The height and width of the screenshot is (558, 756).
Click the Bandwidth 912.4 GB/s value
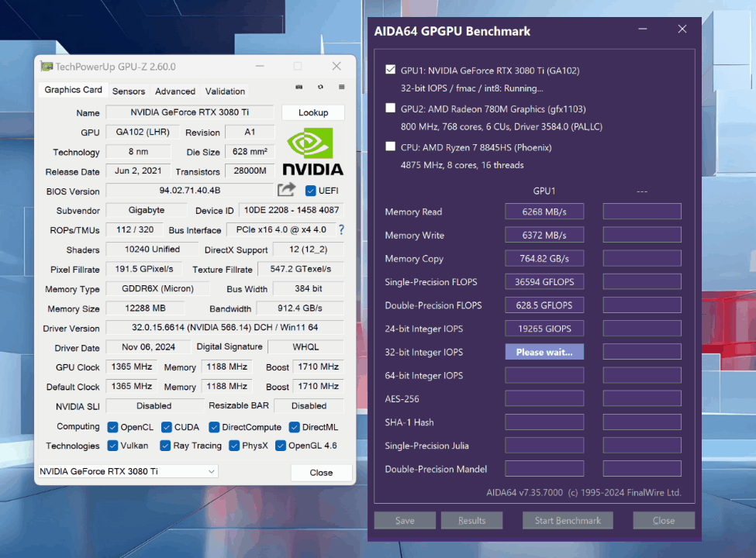[x=300, y=308]
